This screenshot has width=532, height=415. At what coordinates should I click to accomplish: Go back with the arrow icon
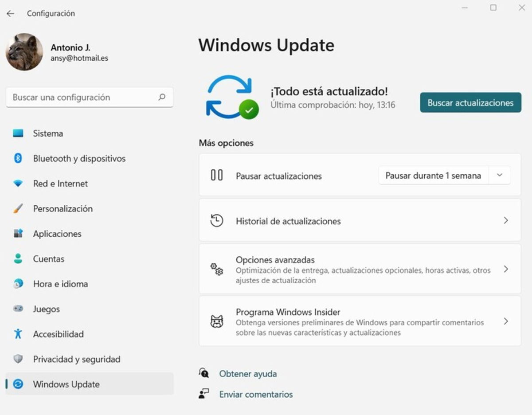coord(10,14)
